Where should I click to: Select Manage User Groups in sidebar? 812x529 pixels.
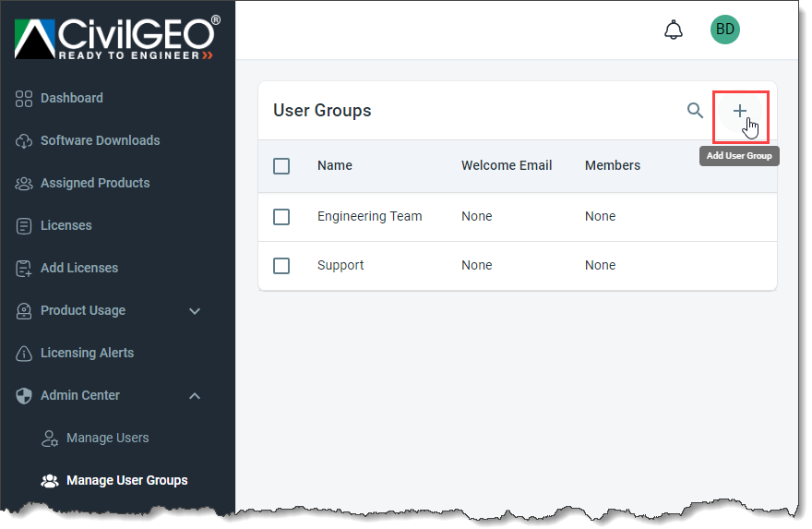pyautogui.click(x=126, y=481)
